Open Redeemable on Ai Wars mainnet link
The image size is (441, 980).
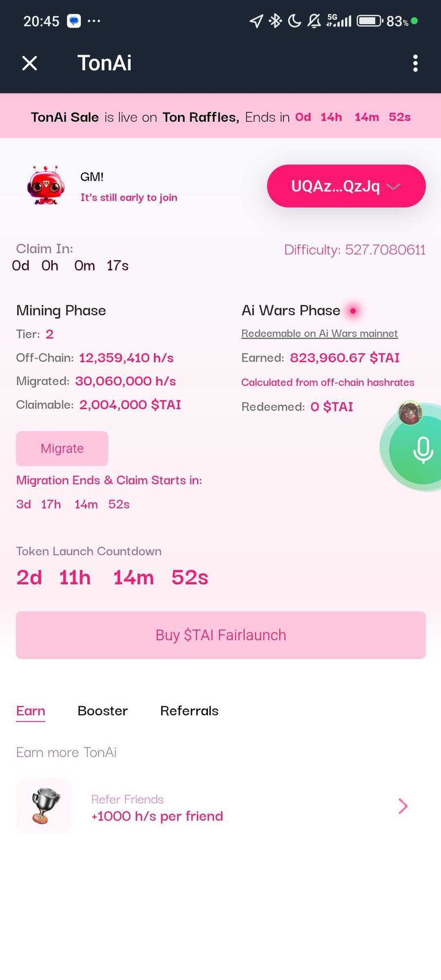(x=319, y=334)
